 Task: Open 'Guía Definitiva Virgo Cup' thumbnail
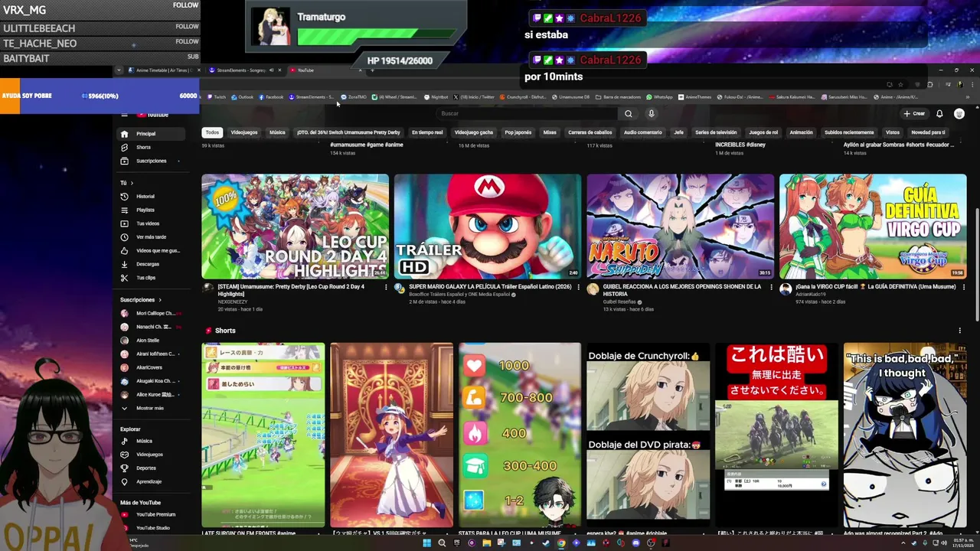(x=873, y=227)
